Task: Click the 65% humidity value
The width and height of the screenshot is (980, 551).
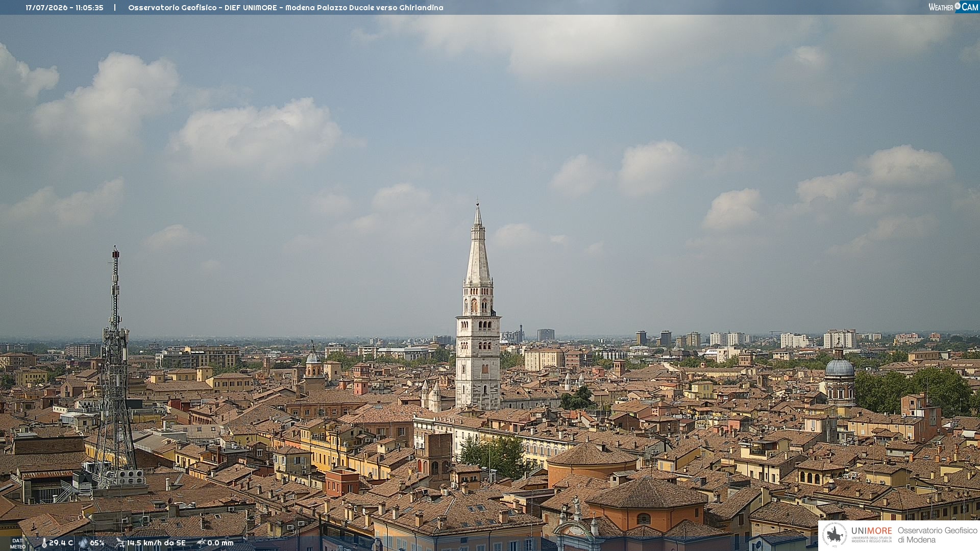Action: coord(97,543)
